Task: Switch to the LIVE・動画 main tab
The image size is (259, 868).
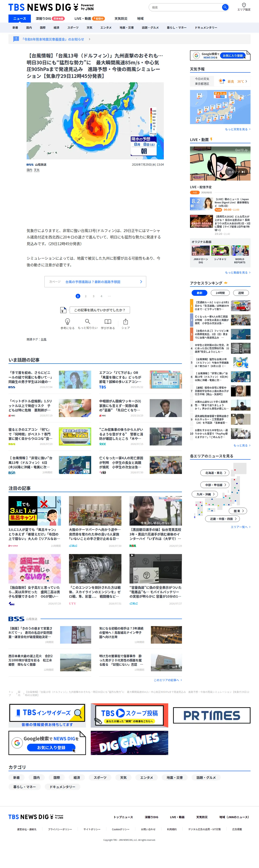Action: coord(90,19)
